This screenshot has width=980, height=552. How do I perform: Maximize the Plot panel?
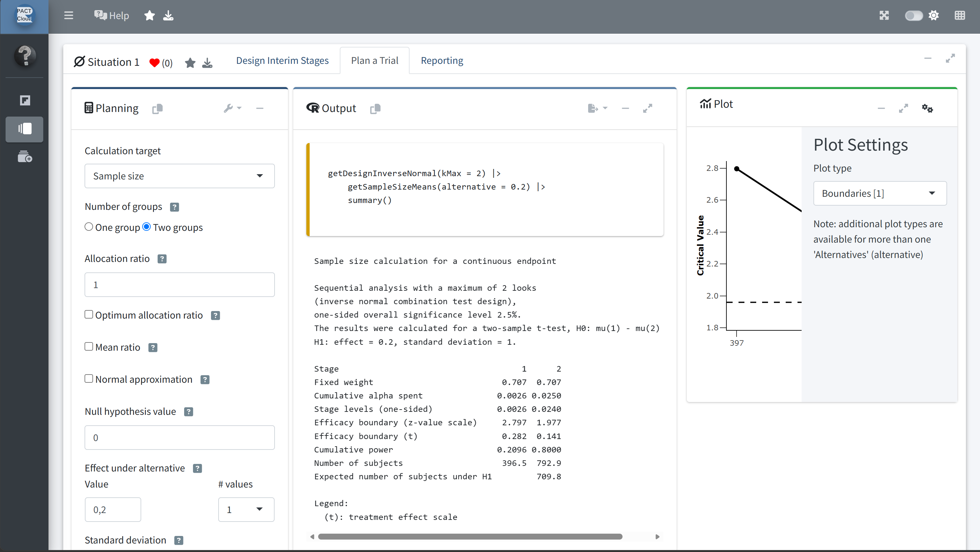[903, 108]
